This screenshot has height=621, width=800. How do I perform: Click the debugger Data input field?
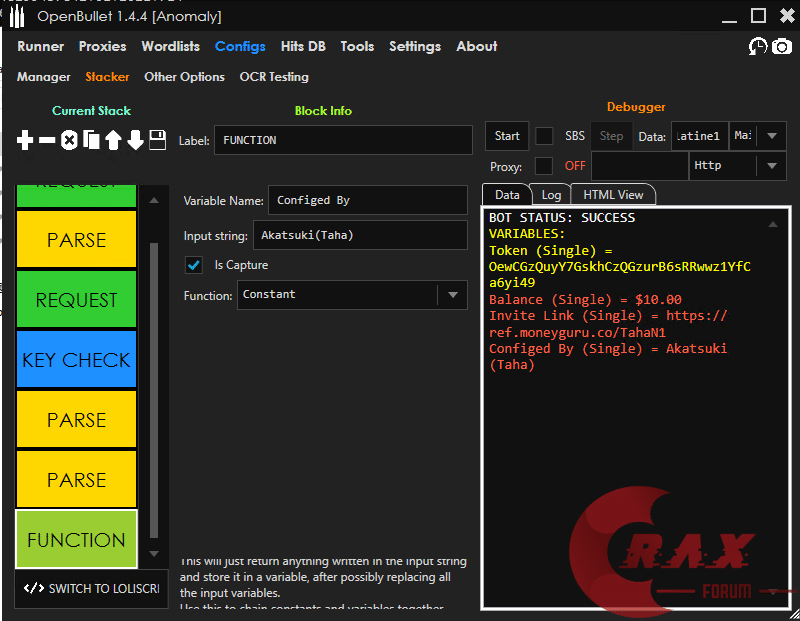click(x=700, y=136)
